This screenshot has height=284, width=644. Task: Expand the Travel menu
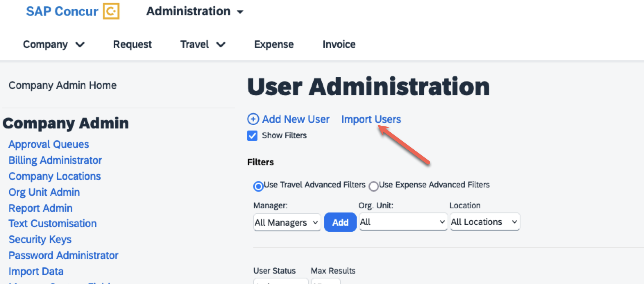tap(203, 44)
